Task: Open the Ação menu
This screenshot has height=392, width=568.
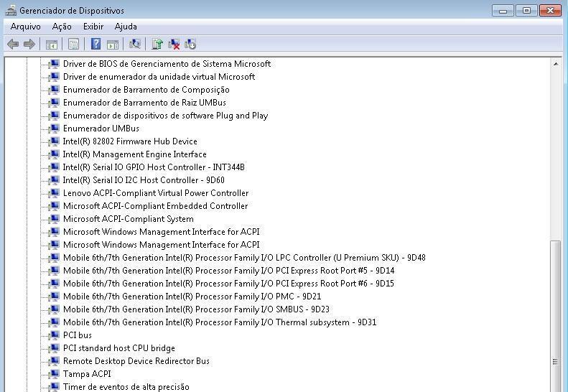Action: [62, 27]
